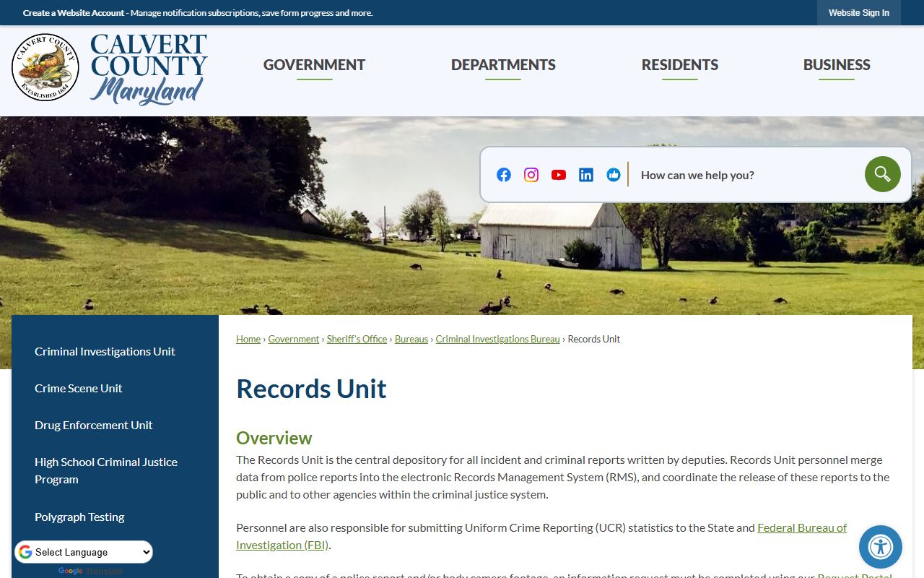Screen dimensions: 924x578
Task: Focus the 'How can we help you?' search field
Action: [x=748, y=175]
